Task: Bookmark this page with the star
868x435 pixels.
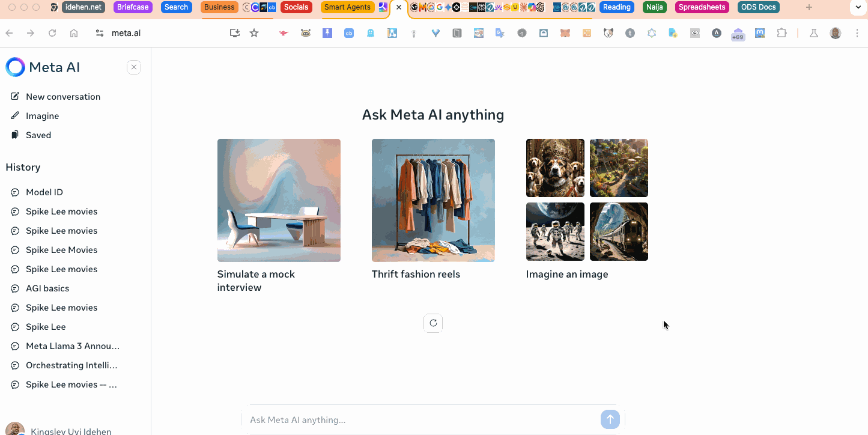Action: [x=254, y=33]
